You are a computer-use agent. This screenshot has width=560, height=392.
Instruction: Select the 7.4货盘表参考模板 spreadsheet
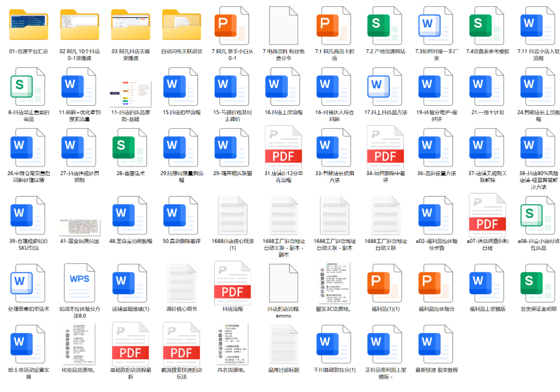pos(487,26)
